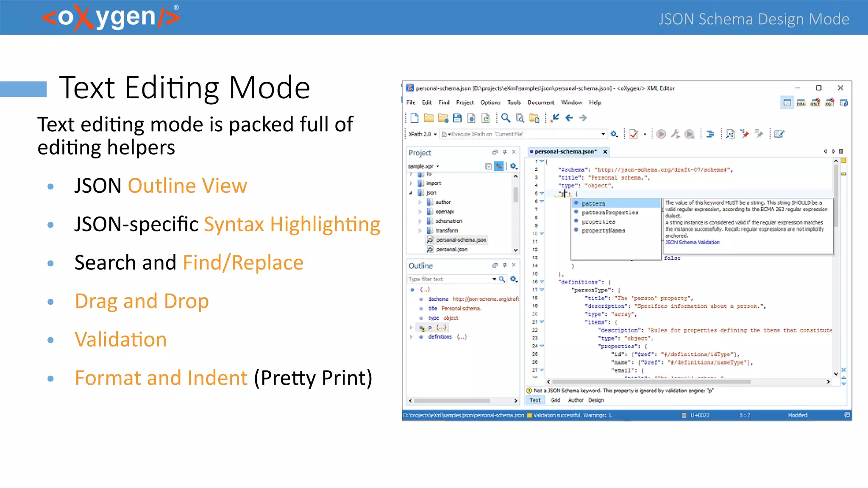Screen dimensions: 868x488
Task: Click the Format and Indent icon
Action: click(710, 134)
